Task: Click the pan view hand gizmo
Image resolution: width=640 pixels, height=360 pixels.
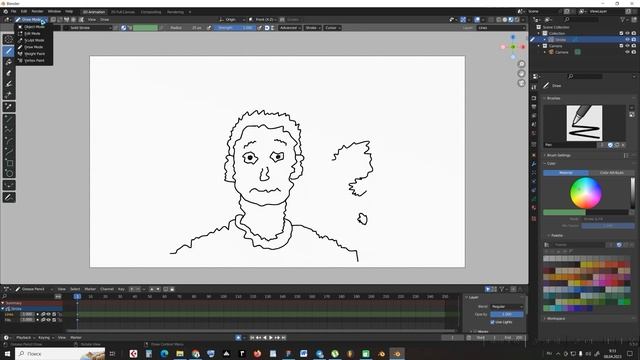Action: pos(521,73)
